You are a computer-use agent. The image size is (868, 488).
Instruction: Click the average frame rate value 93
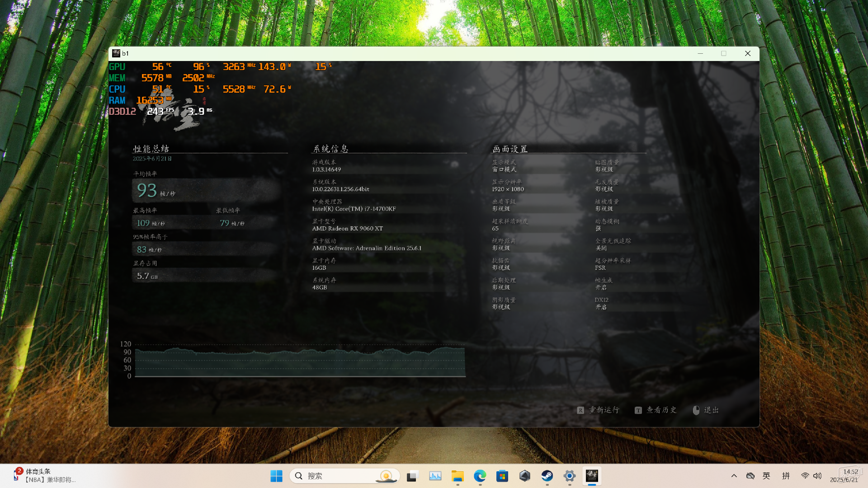coord(147,190)
